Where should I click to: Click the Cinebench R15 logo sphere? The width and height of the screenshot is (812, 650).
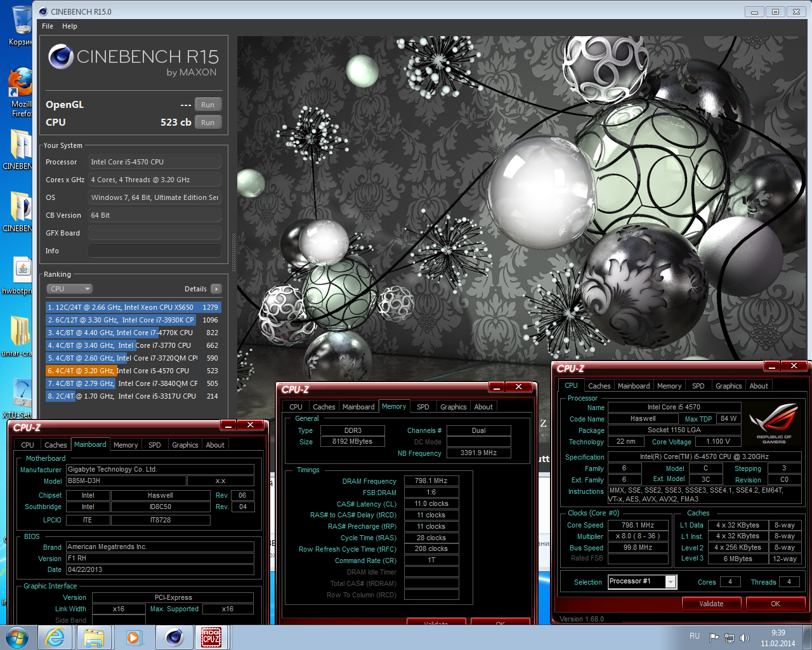pos(61,57)
